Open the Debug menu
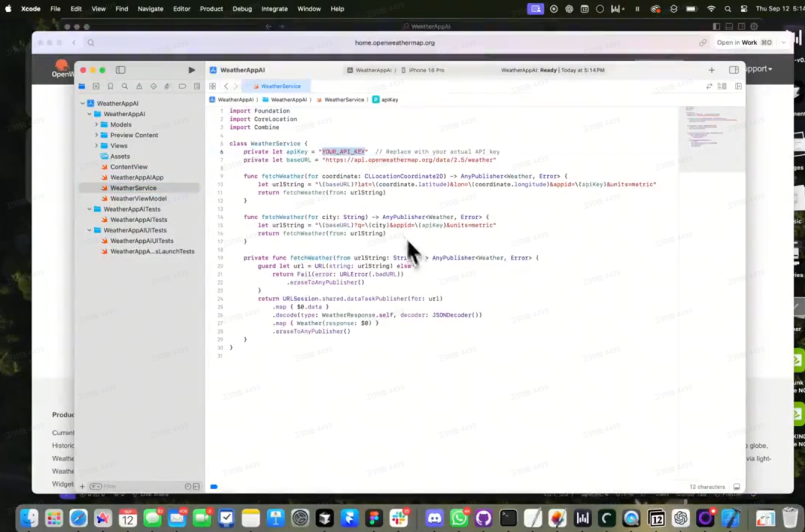The height and width of the screenshot is (532, 805). coord(242,9)
